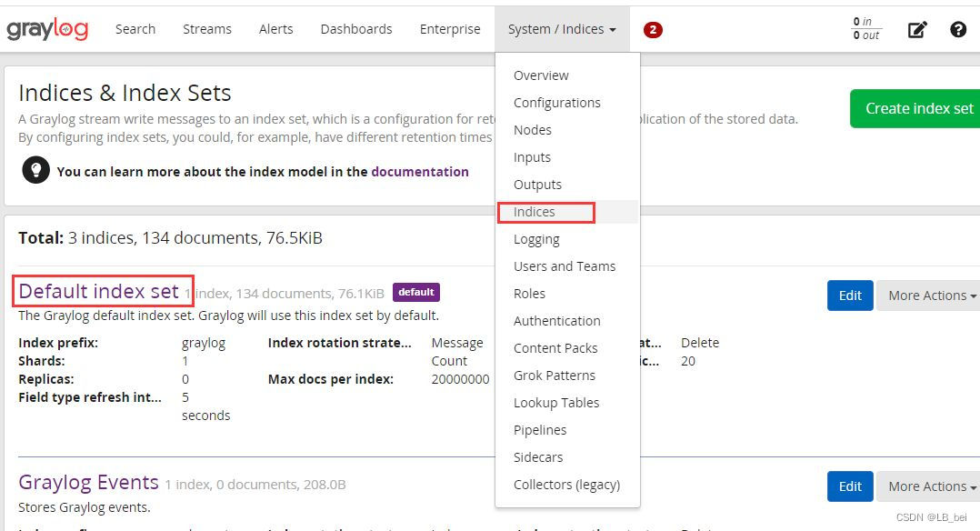
Task: Click the Replicas label
Action: pos(46,379)
